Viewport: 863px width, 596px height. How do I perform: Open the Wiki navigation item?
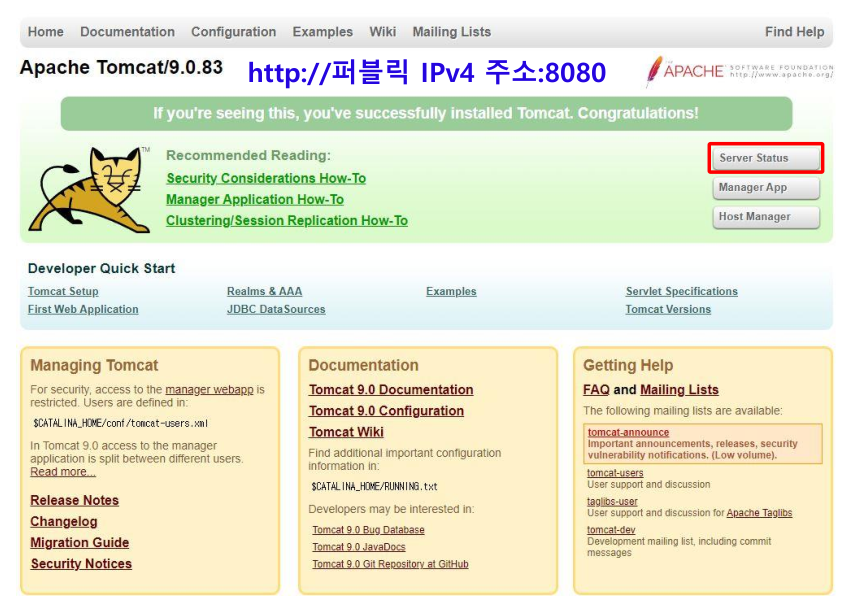[x=383, y=32]
